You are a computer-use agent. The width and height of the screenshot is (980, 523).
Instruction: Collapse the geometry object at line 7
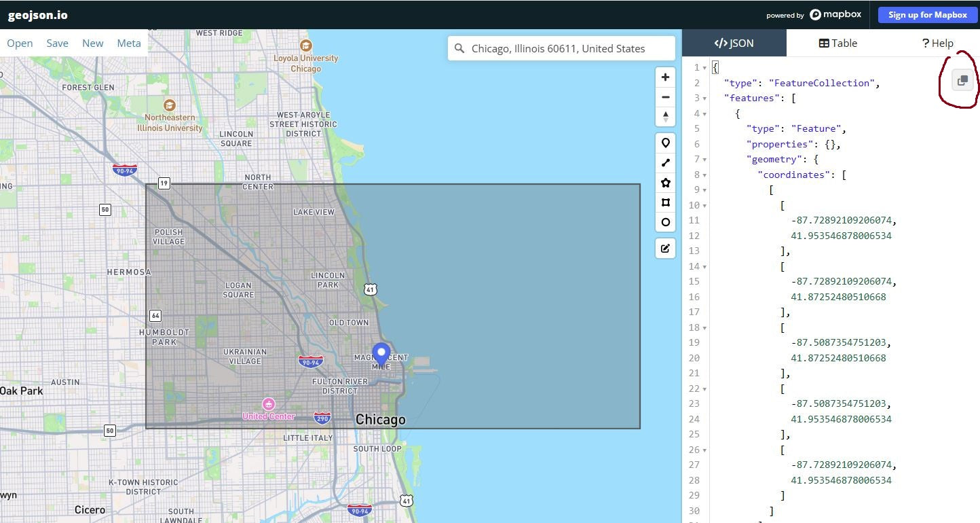click(x=704, y=160)
